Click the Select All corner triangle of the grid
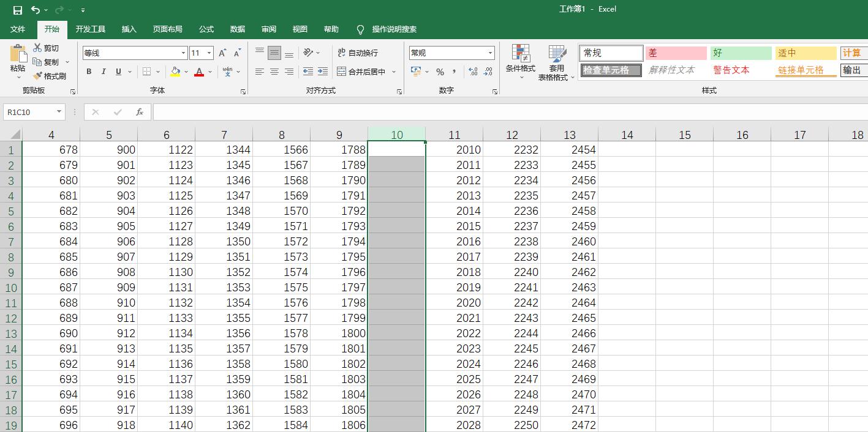Image resolution: width=868 pixels, height=432 pixels. 15,135
